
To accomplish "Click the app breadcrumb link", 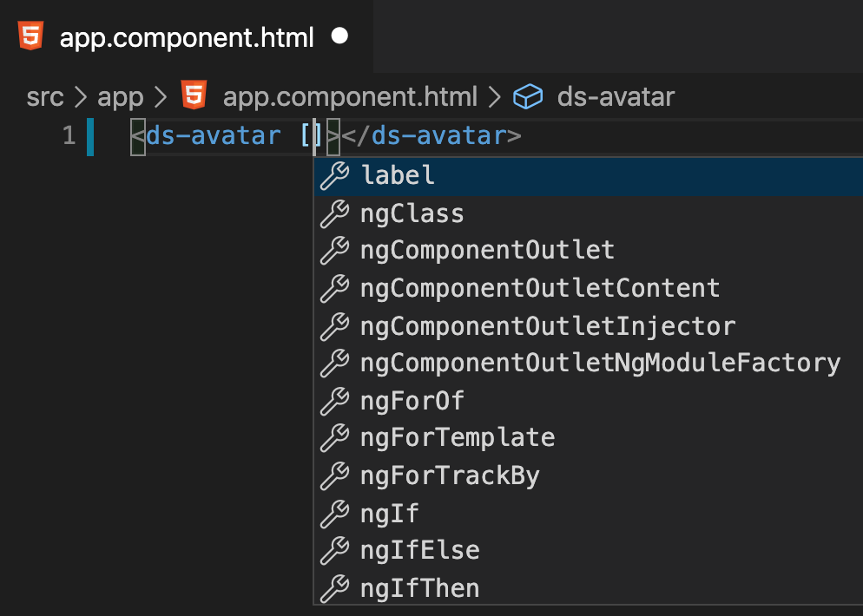I will [121, 96].
